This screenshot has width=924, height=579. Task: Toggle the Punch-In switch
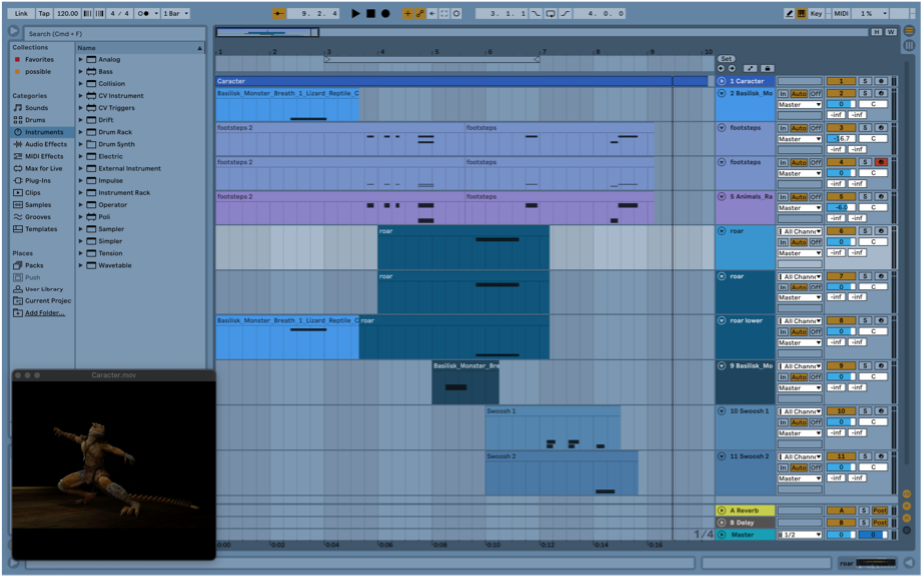[536, 13]
